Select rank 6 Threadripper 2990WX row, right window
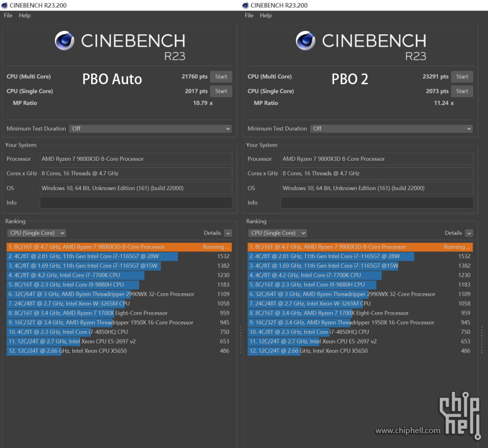Image resolution: width=488 pixels, height=448 pixels. coord(360,294)
